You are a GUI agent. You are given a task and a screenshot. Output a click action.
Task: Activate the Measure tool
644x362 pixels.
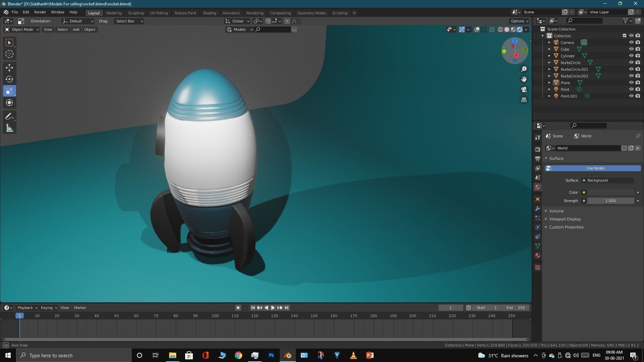click(9, 128)
